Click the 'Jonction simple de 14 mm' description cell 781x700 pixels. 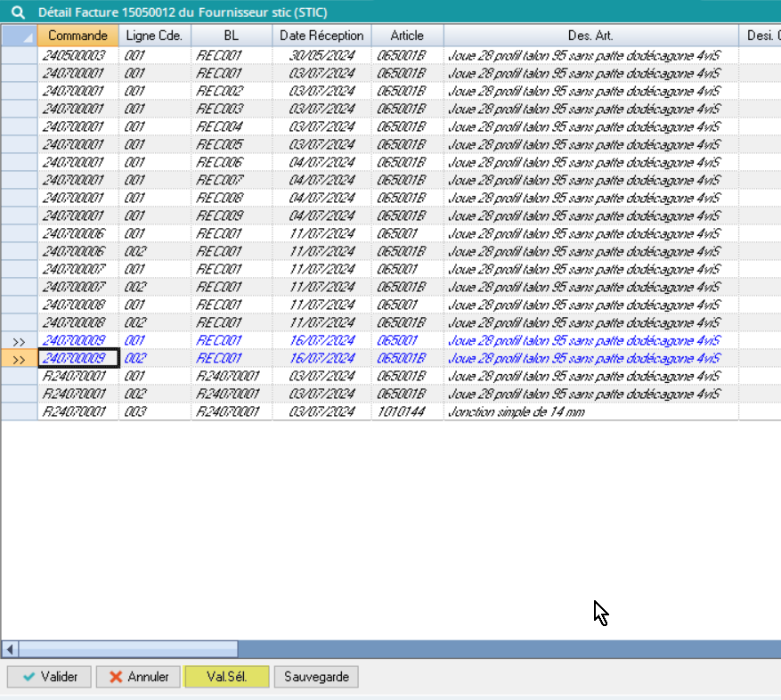(x=590, y=411)
